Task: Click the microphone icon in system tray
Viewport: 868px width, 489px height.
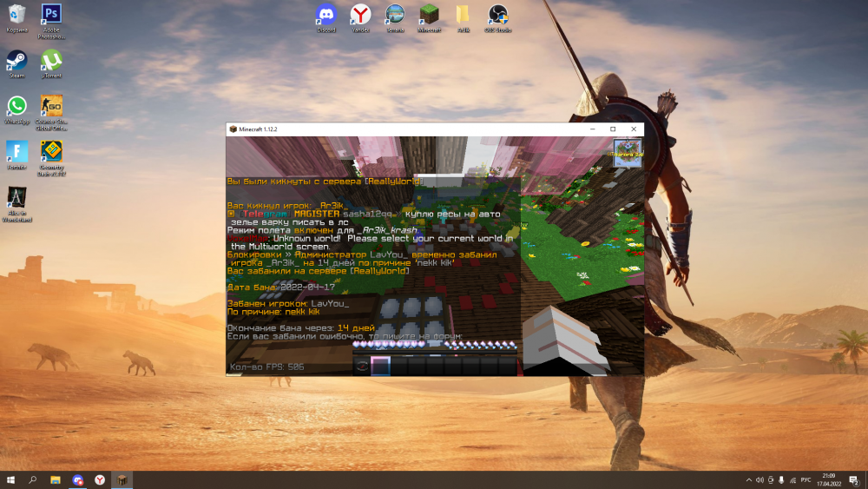Action: [x=781, y=480]
